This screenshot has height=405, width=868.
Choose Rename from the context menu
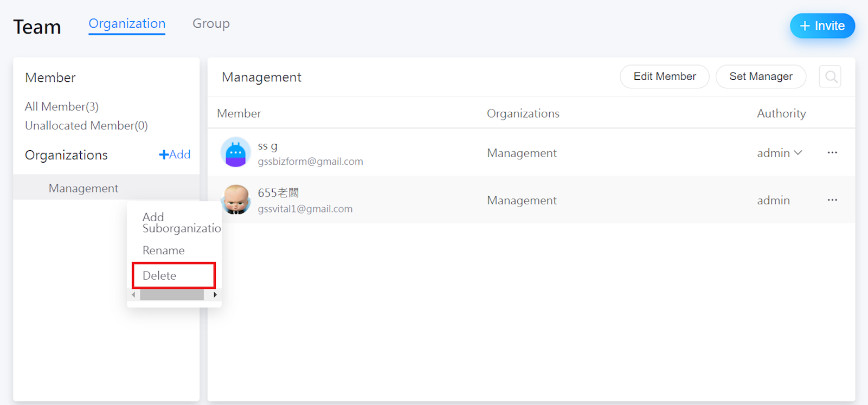point(164,250)
